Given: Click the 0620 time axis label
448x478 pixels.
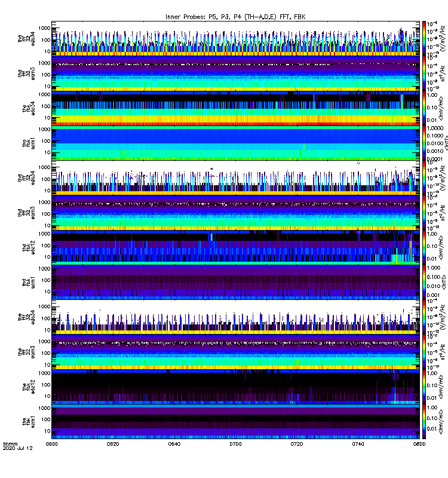Looking at the screenshot, I should point(113,444).
